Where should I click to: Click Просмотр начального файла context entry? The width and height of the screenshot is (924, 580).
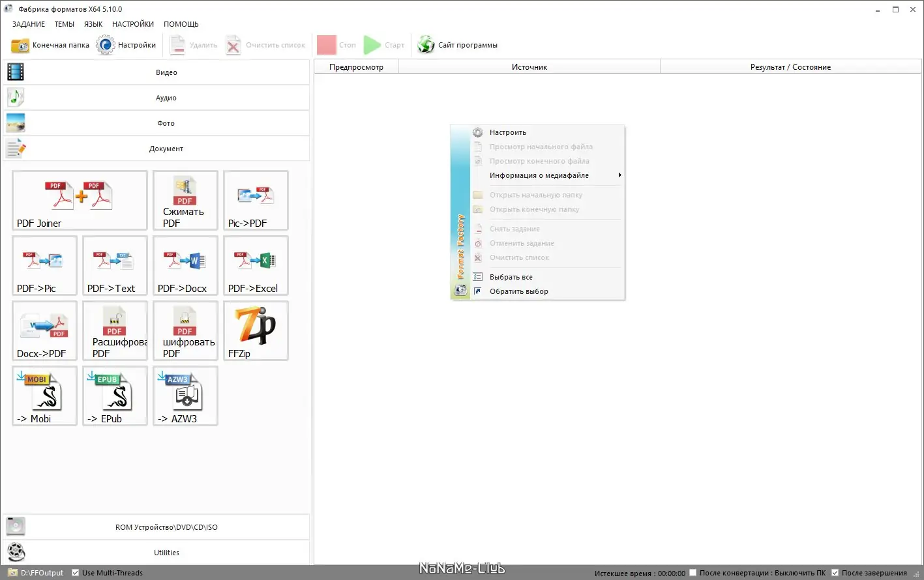(547, 147)
